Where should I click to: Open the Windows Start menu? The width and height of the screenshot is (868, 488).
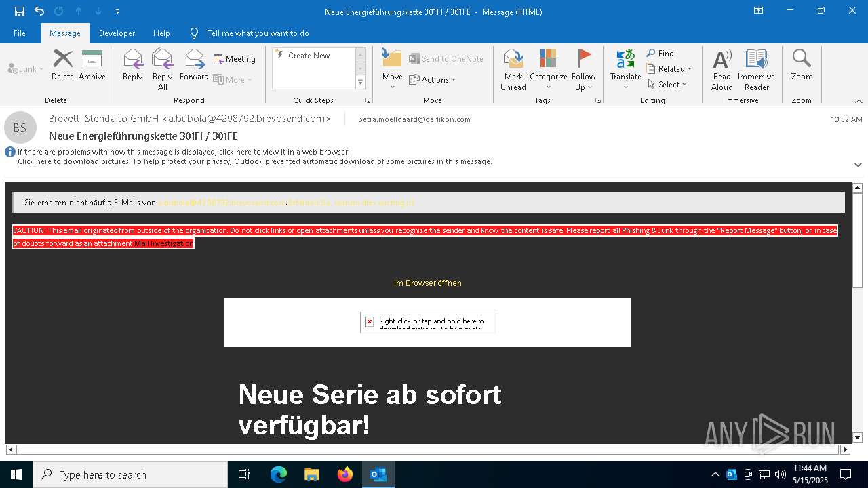click(16, 474)
